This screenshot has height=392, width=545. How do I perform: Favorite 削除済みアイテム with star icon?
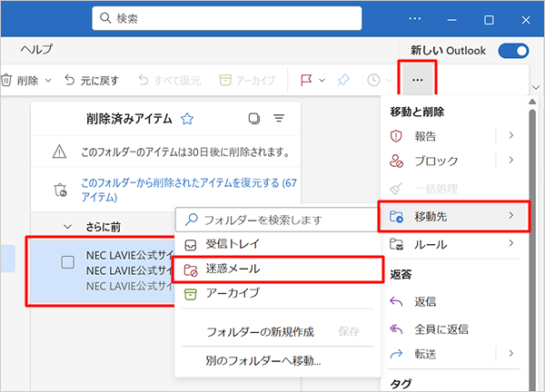click(187, 119)
